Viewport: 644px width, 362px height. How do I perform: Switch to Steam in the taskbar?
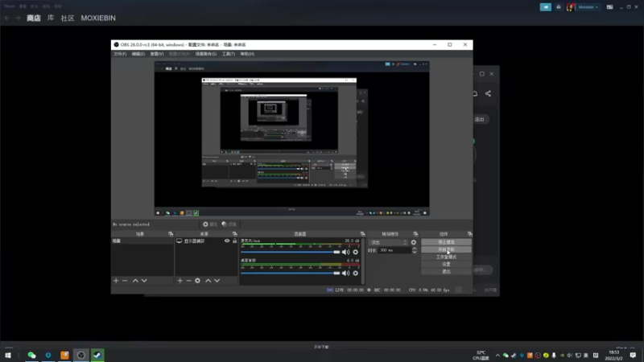tap(97, 355)
